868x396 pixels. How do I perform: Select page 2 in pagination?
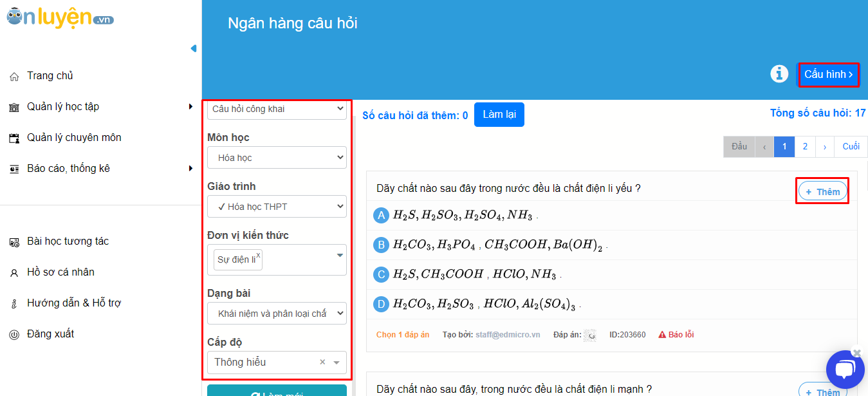(805, 147)
